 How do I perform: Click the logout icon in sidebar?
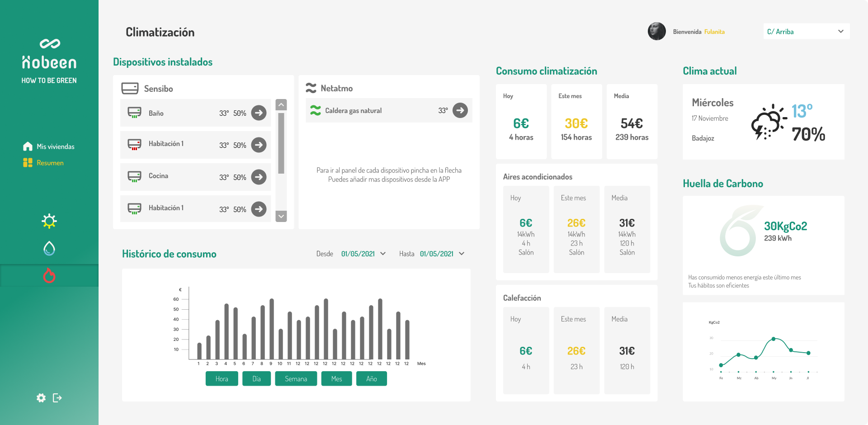pyautogui.click(x=57, y=398)
